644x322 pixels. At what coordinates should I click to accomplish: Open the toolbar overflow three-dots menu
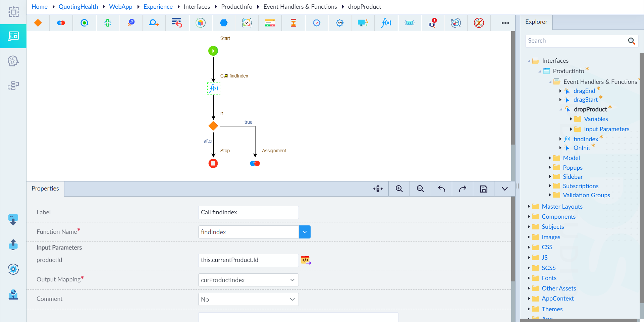(505, 23)
